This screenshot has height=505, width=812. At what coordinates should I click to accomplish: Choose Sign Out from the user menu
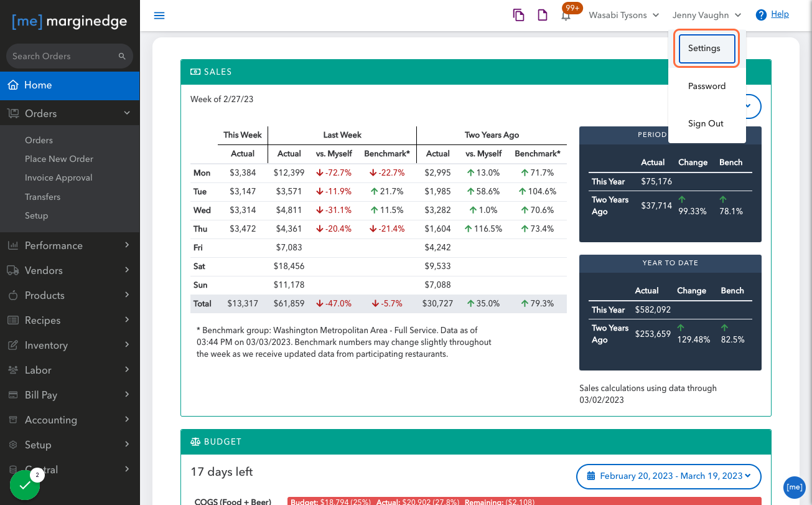(x=707, y=123)
